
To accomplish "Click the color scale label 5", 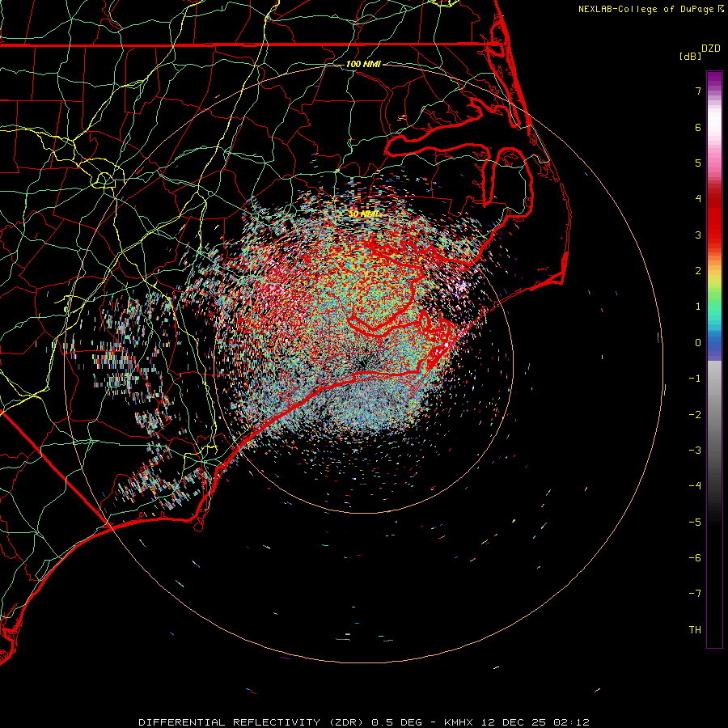I will pos(698,163).
